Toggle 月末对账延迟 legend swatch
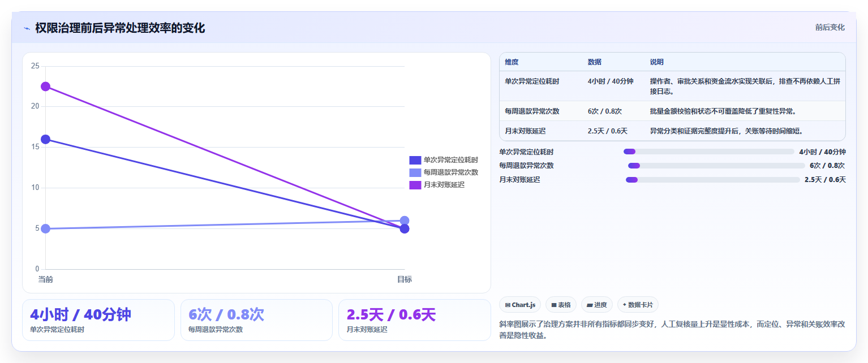Image resolution: width=868 pixels, height=363 pixels. tap(415, 185)
